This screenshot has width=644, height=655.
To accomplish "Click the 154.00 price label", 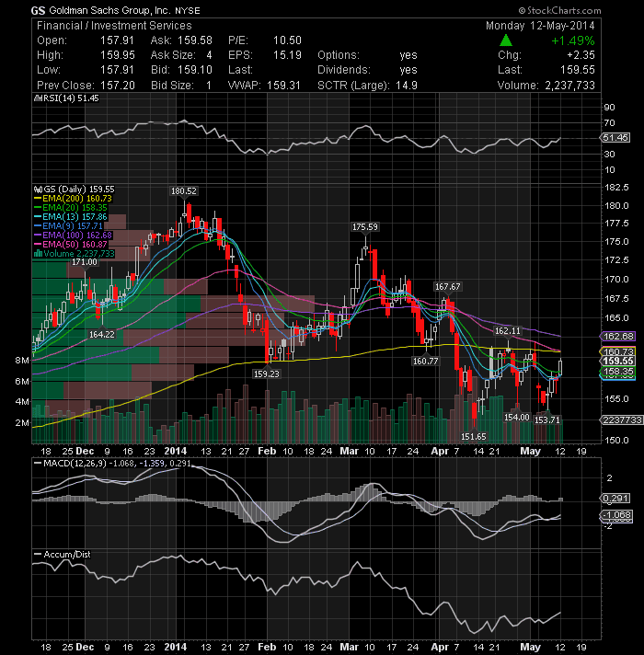I will 517,417.
